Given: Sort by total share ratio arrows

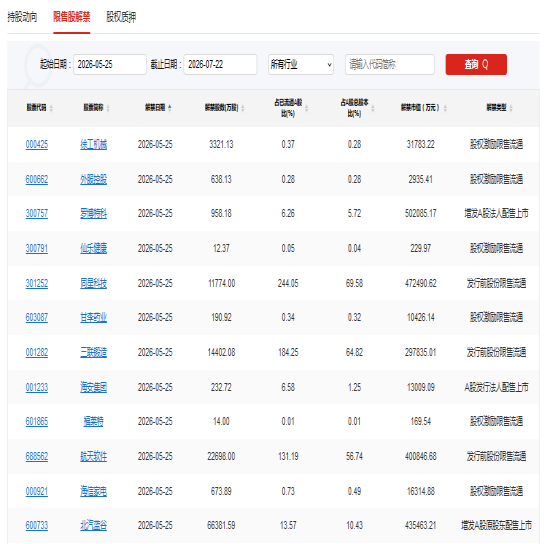Looking at the screenshot, I should coord(373,108).
